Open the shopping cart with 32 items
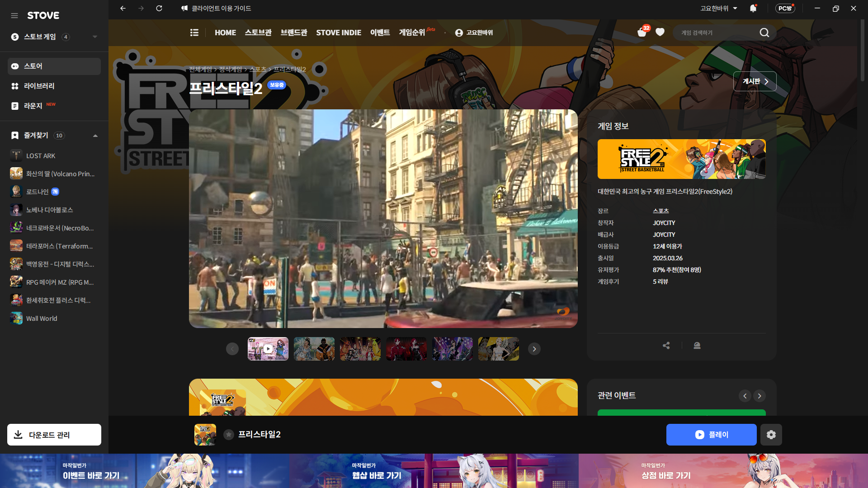Screen dimensions: 868x488 coord(642,32)
